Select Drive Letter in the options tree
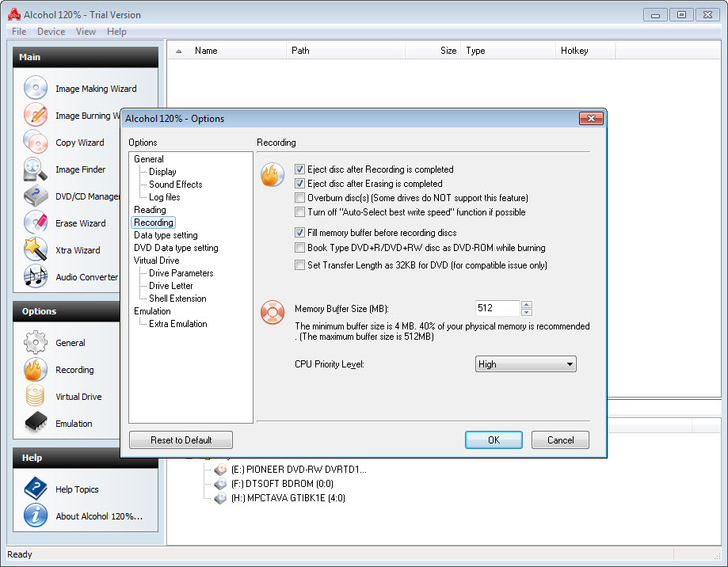The image size is (728, 567). click(x=171, y=286)
